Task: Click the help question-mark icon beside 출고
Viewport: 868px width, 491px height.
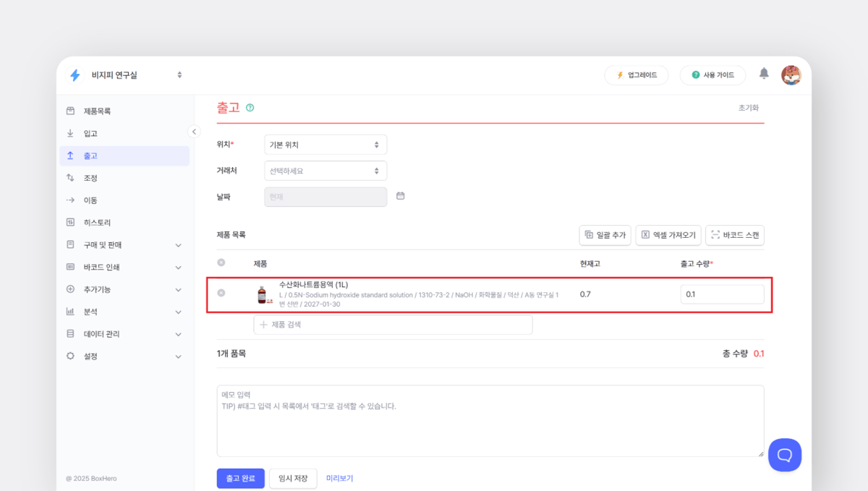Action: (249, 107)
